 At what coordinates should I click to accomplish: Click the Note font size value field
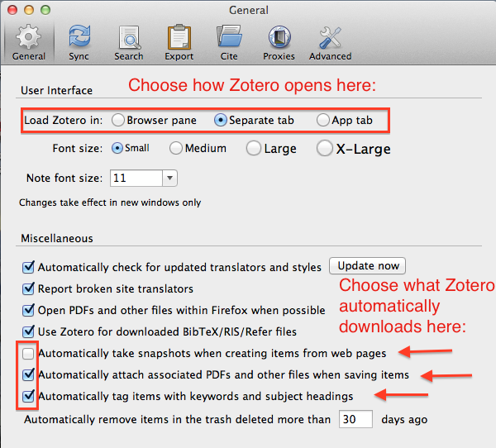(136, 178)
